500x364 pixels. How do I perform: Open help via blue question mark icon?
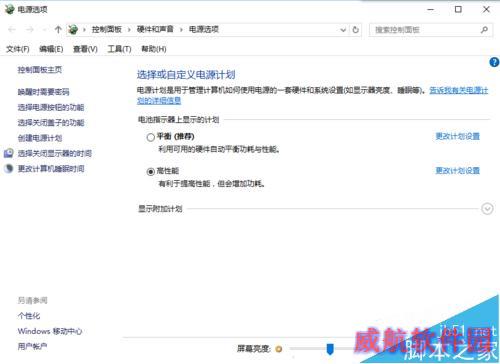494,62
